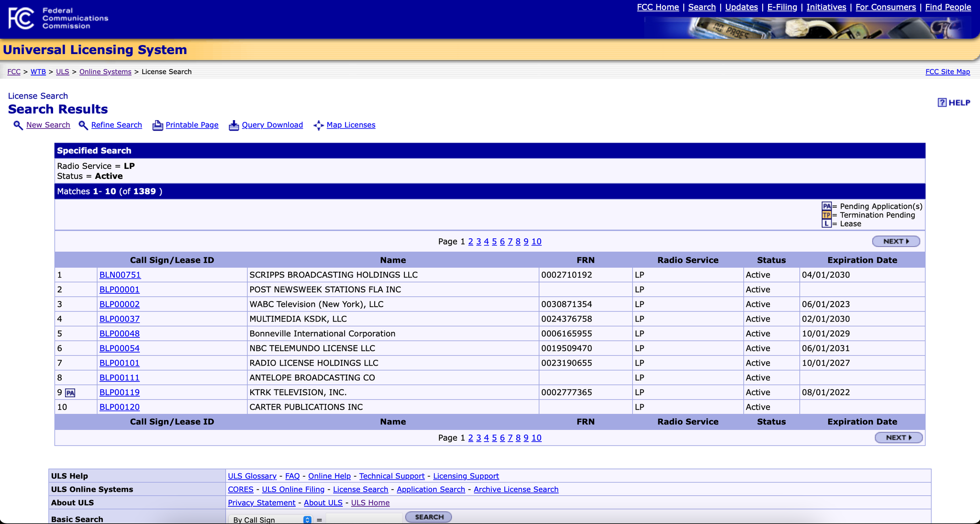Open the FCC Site Map link
The width and height of the screenshot is (980, 524).
[947, 72]
